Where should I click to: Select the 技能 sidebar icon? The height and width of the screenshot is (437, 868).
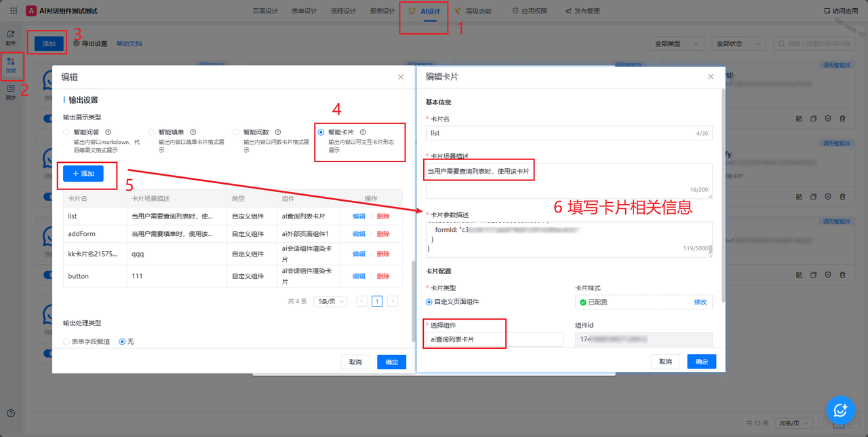point(11,65)
